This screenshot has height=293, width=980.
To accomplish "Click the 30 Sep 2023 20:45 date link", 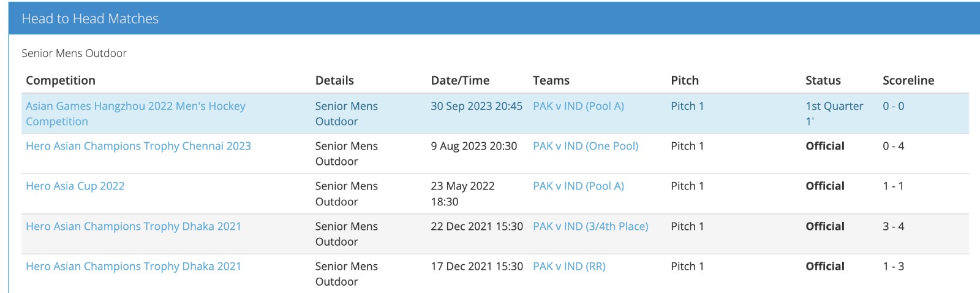I will pos(477,107).
